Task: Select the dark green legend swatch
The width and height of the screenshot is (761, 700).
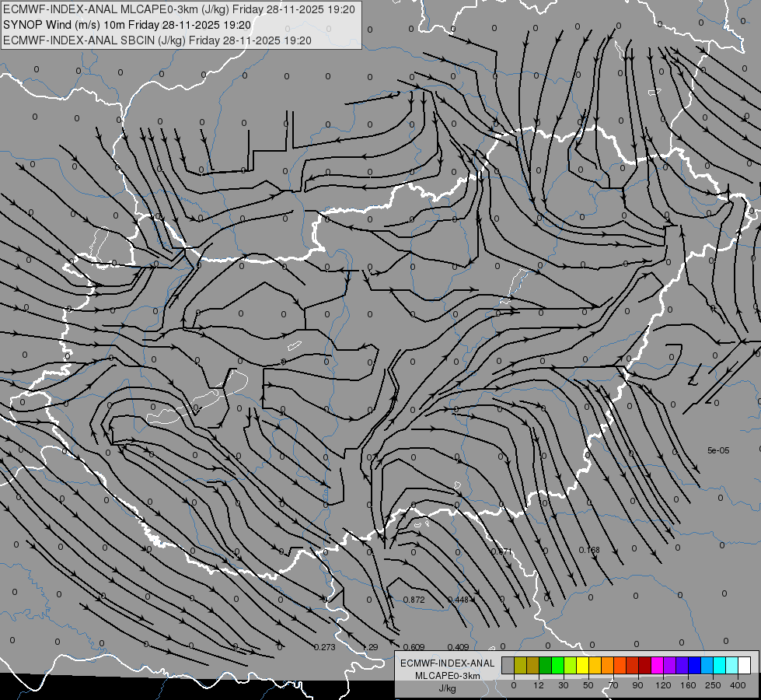Action: click(545, 665)
